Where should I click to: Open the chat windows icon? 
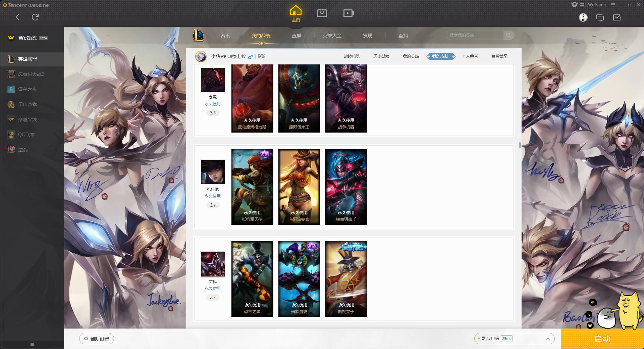pyautogui.click(x=600, y=17)
